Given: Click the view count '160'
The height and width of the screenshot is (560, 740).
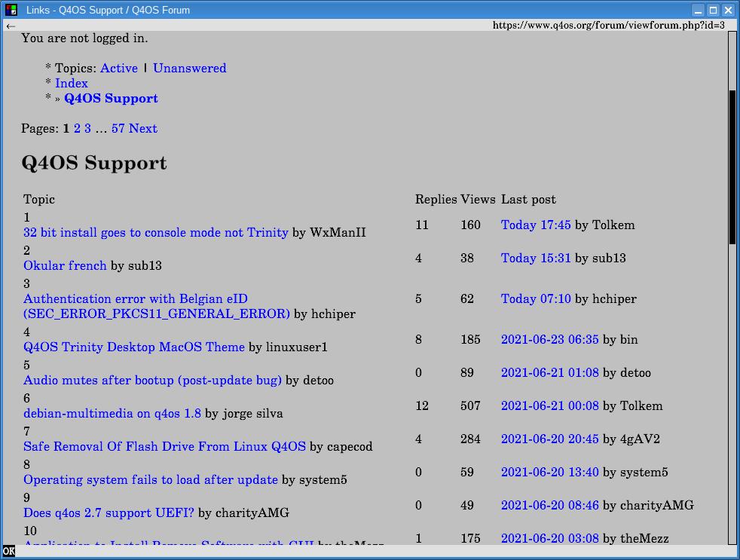Looking at the screenshot, I should (470, 225).
